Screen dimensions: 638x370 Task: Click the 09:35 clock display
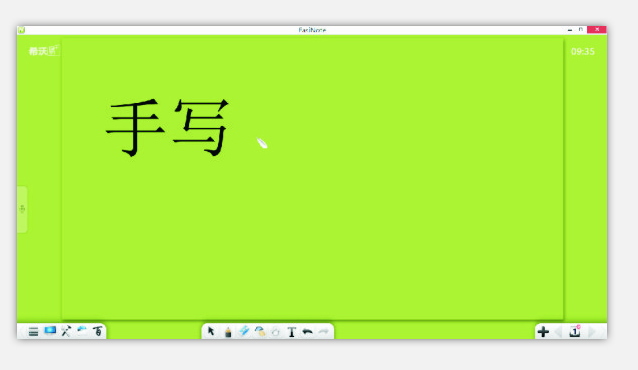coord(583,51)
